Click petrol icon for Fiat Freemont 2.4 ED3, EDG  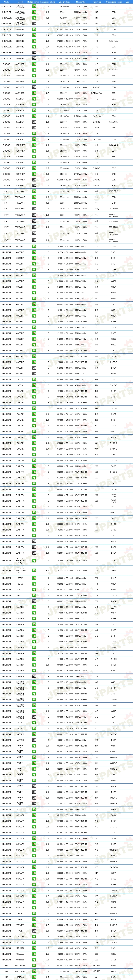(34, 191)
